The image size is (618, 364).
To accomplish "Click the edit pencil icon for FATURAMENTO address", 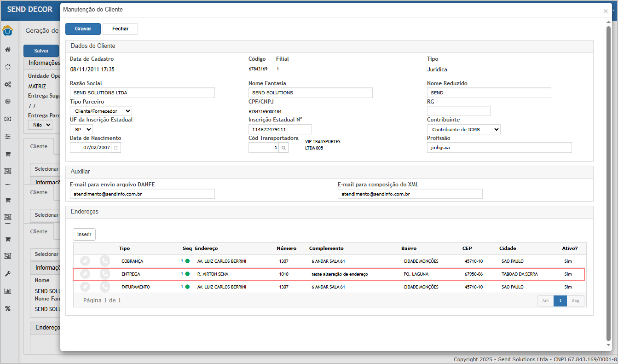I will coord(85,287).
